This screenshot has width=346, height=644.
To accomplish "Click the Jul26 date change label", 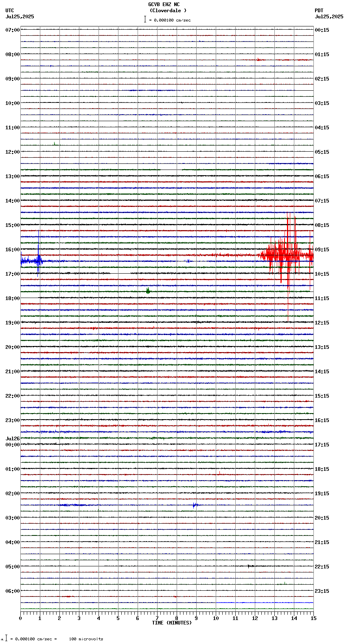I will (13, 439).
